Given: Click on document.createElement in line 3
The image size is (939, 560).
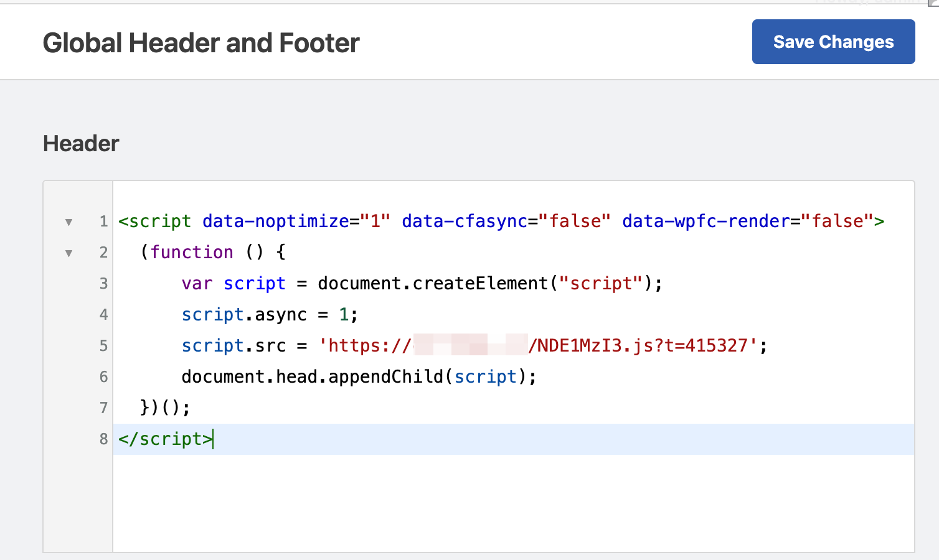Looking at the screenshot, I should click(433, 284).
